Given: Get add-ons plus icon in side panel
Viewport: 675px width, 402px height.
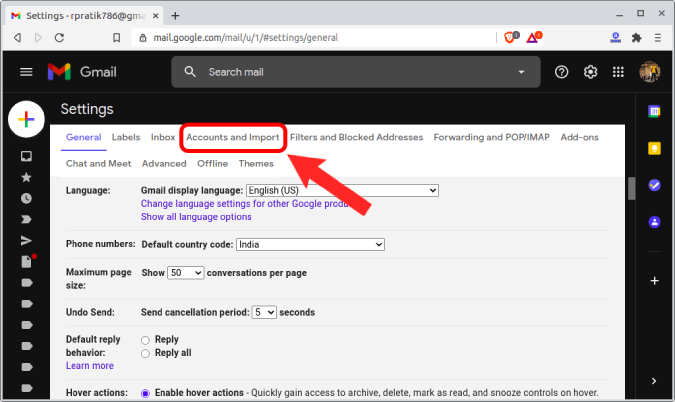Looking at the screenshot, I should coord(654,281).
